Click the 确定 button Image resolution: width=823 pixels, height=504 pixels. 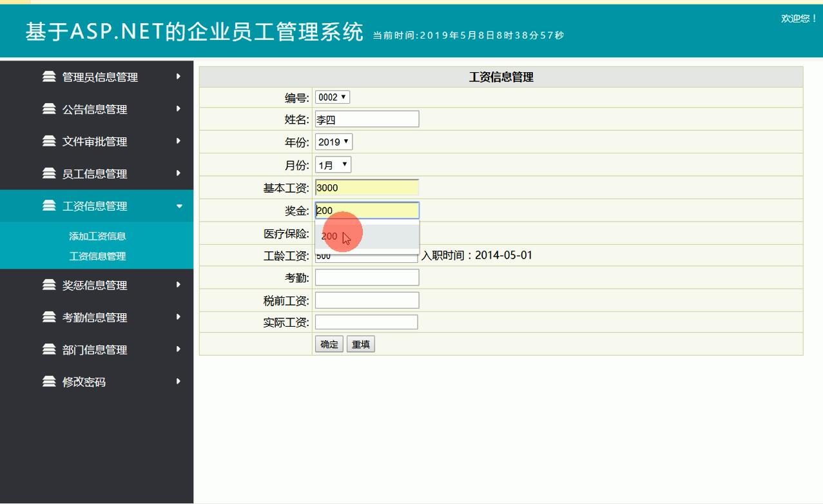point(329,344)
